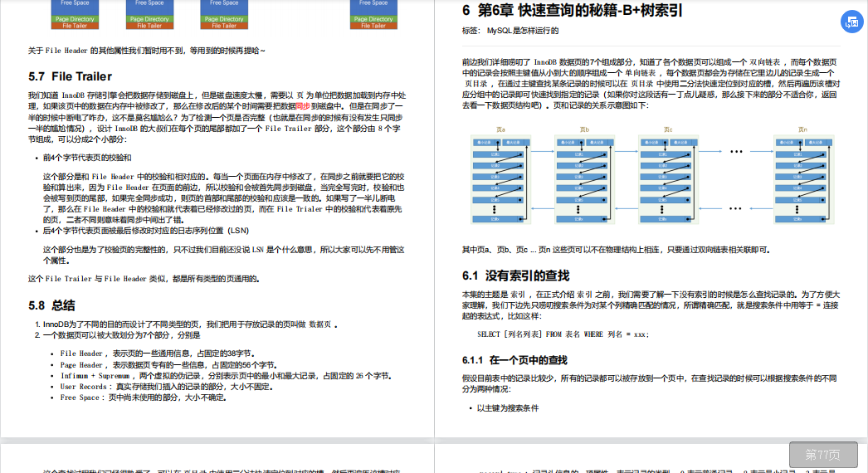
Task: Select the heading "5.7 File Trailer"
Action: coord(71,76)
